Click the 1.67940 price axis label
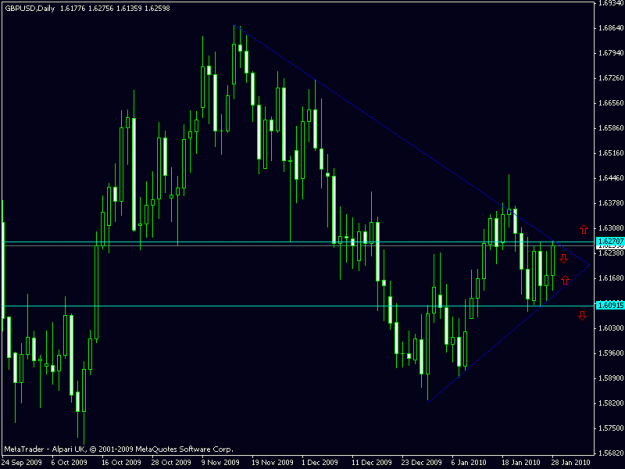 [x=611, y=53]
